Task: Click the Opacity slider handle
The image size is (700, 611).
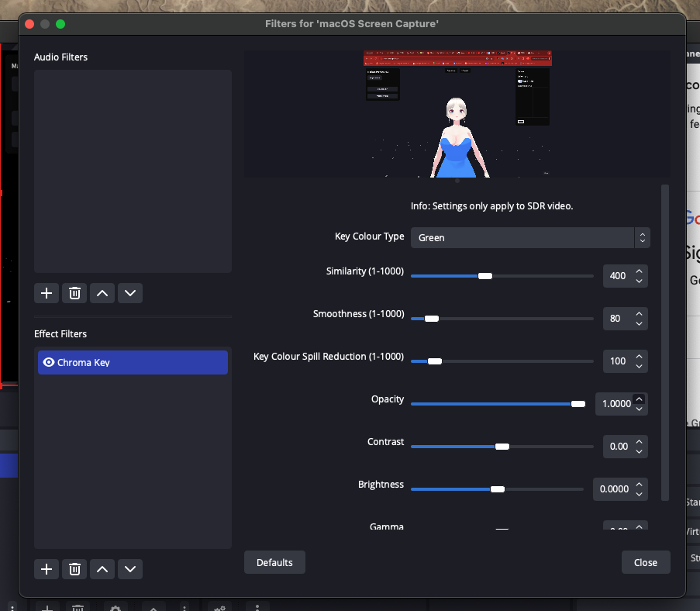Action: [x=578, y=404]
